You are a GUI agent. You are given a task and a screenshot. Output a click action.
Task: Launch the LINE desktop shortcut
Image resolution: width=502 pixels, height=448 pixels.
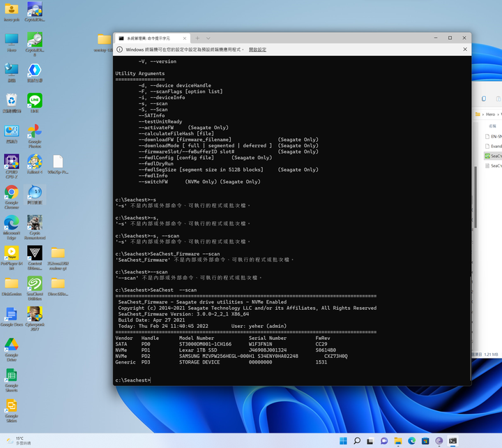pos(35,103)
